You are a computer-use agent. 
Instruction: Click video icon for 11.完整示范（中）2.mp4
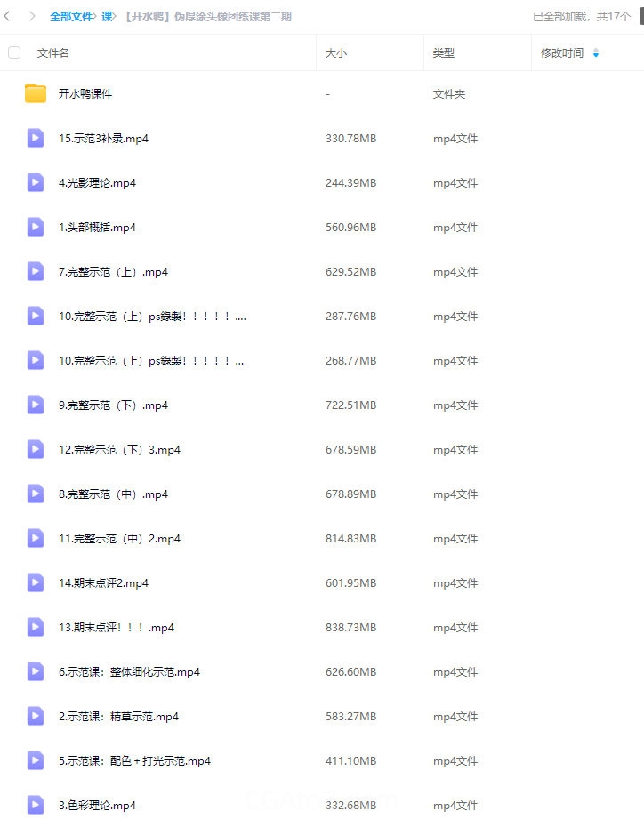pos(36,539)
